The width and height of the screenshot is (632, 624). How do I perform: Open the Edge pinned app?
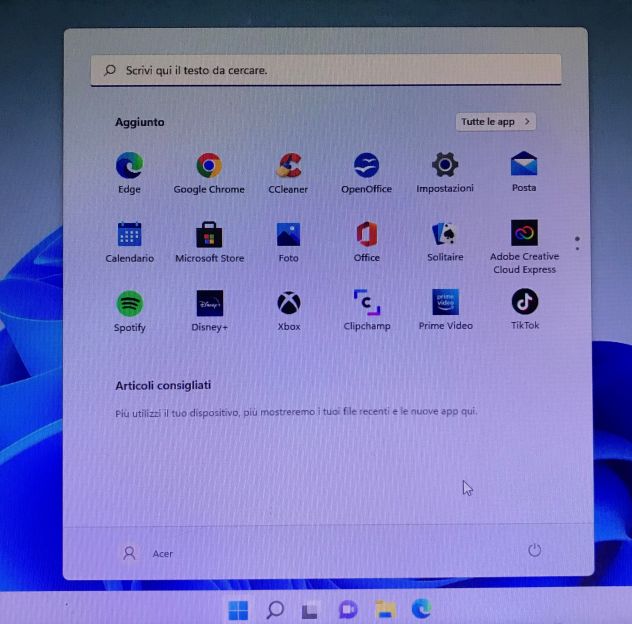129,173
